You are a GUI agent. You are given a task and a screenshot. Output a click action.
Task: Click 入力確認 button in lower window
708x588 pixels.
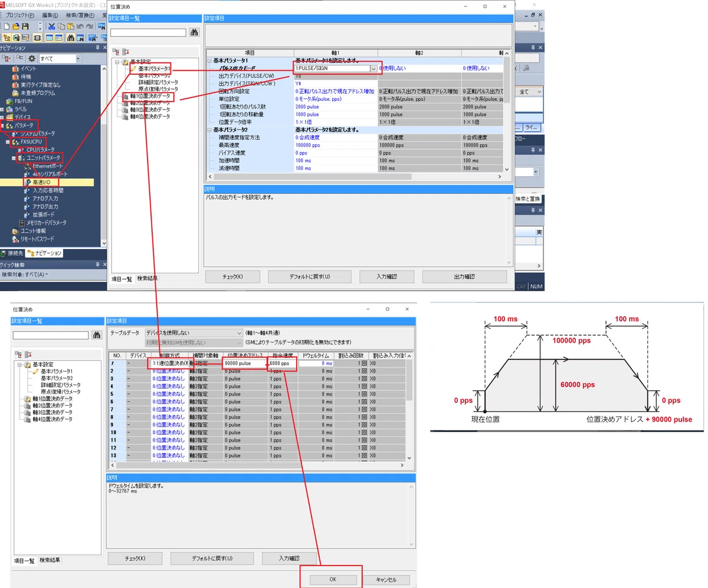click(289, 558)
